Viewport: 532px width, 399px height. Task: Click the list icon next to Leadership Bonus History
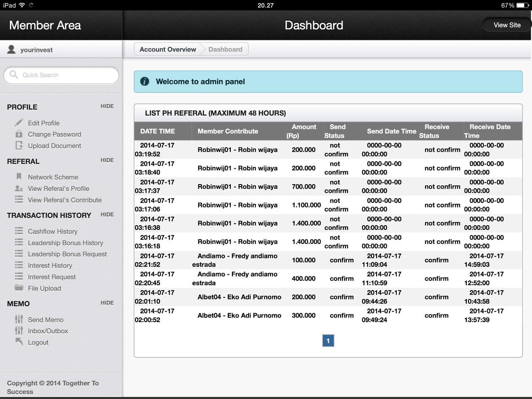pos(19,242)
